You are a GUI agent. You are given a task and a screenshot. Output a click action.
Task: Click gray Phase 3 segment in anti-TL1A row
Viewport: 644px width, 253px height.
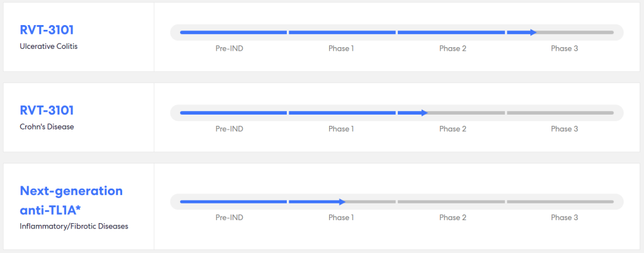[x=560, y=202]
